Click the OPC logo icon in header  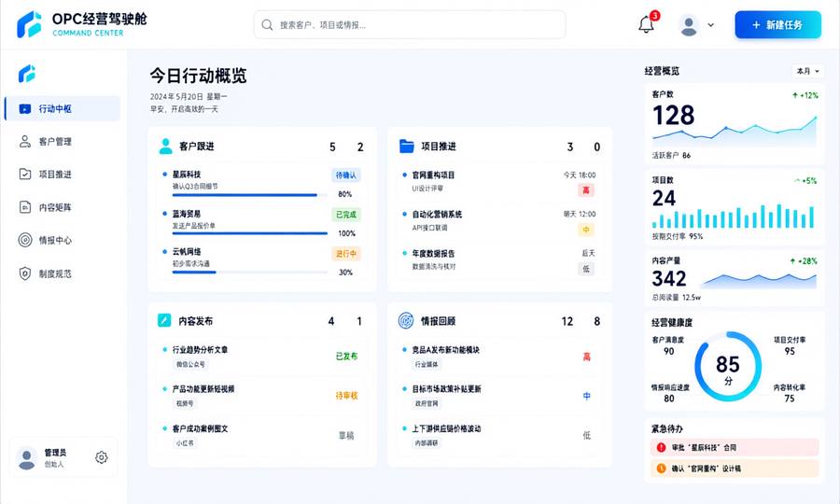pos(29,24)
